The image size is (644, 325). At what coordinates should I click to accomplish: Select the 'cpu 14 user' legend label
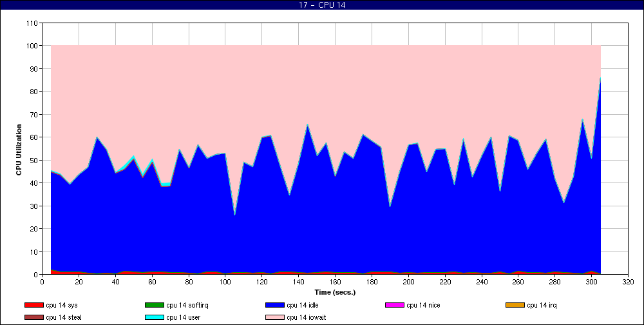(183, 318)
